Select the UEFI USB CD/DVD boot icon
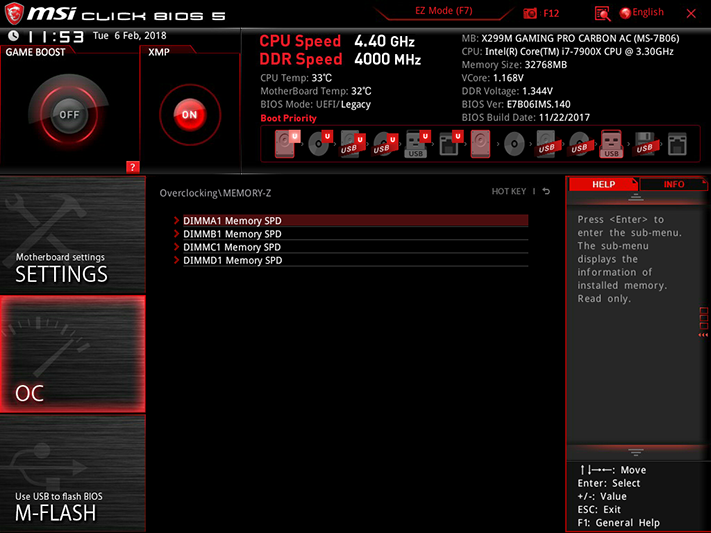The height and width of the screenshot is (533, 711). click(x=385, y=144)
